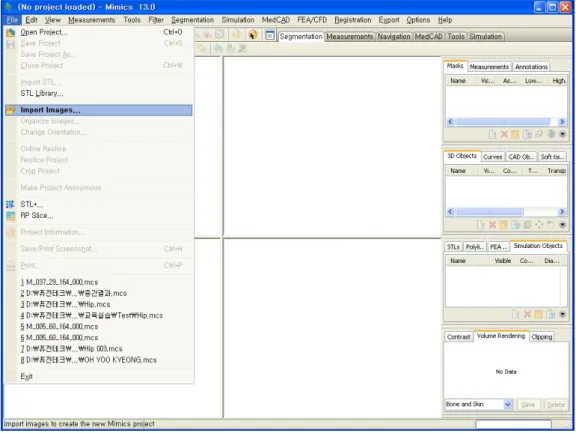Click the new 3D object page icon
This screenshot has width=576, height=433.
(480, 225)
